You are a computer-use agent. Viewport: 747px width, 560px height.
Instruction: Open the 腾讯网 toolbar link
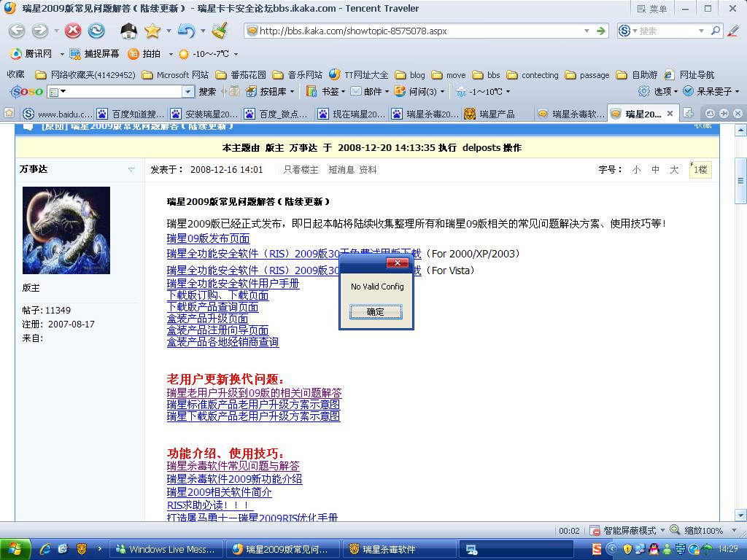pyautogui.click(x=32, y=54)
